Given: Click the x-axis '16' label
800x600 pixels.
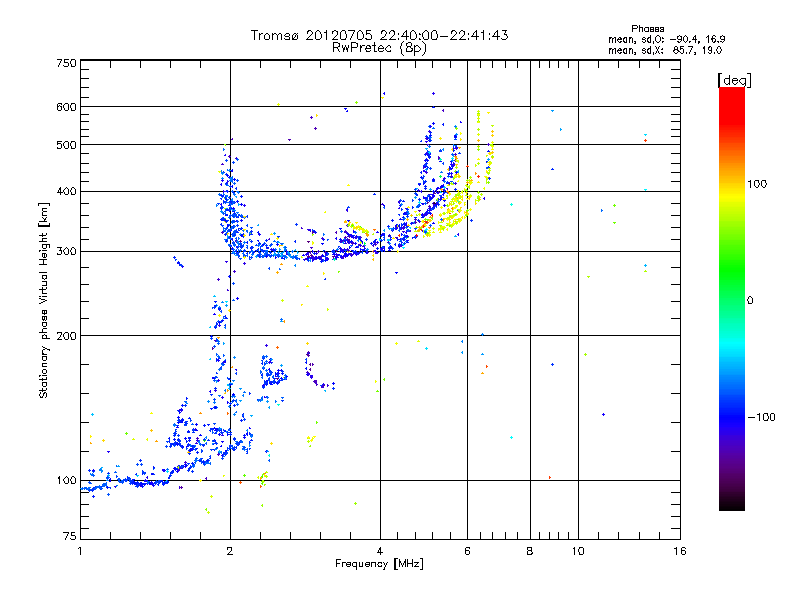Looking at the screenshot, I should 680,551.
